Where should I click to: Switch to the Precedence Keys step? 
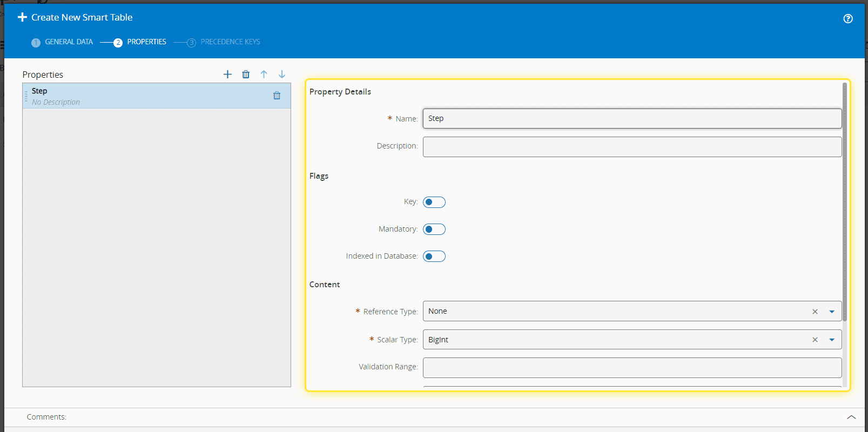point(230,42)
